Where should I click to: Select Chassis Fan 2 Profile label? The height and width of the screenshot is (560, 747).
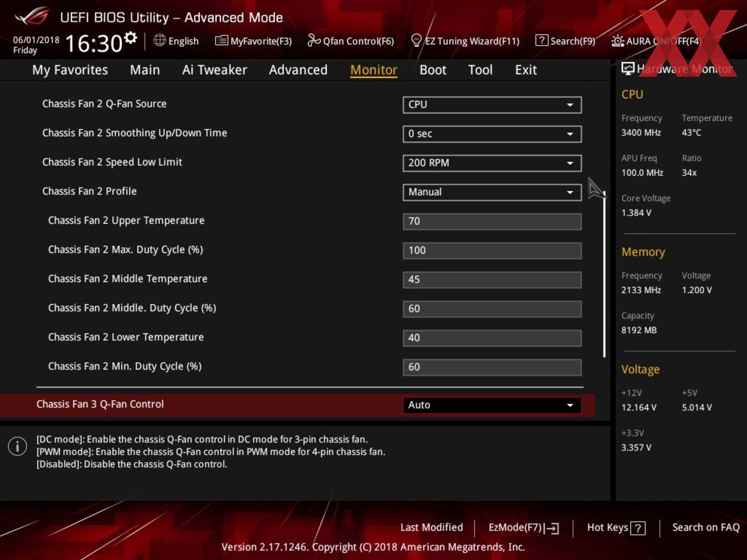pyautogui.click(x=90, y=191)
